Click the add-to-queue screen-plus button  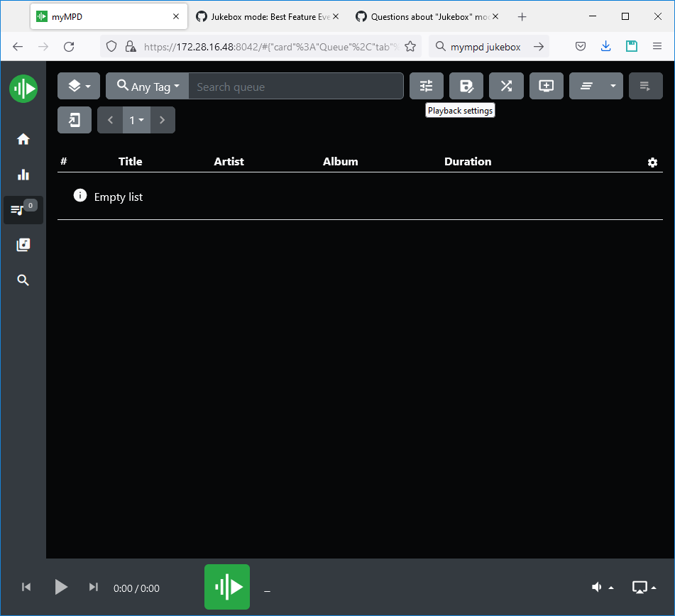pos(547,86)
